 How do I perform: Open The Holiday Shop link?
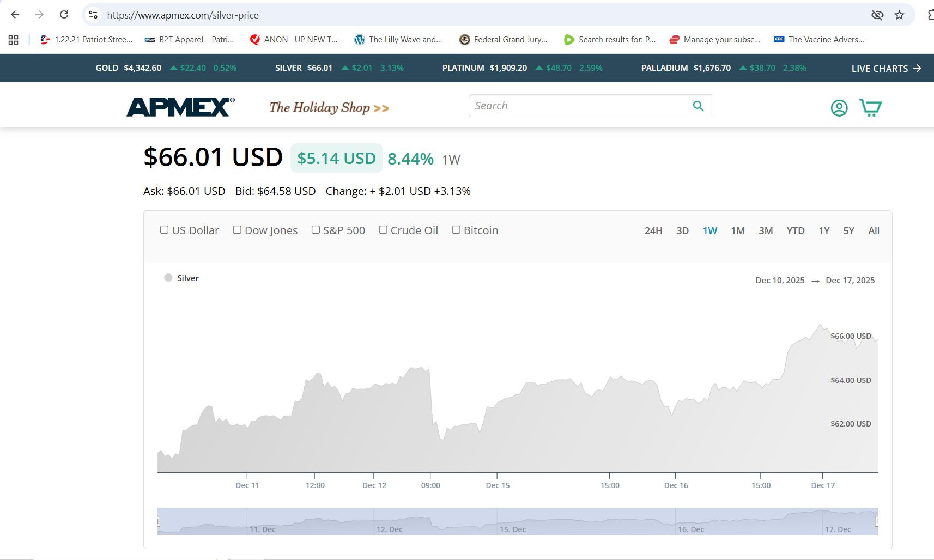click(329, 108)
